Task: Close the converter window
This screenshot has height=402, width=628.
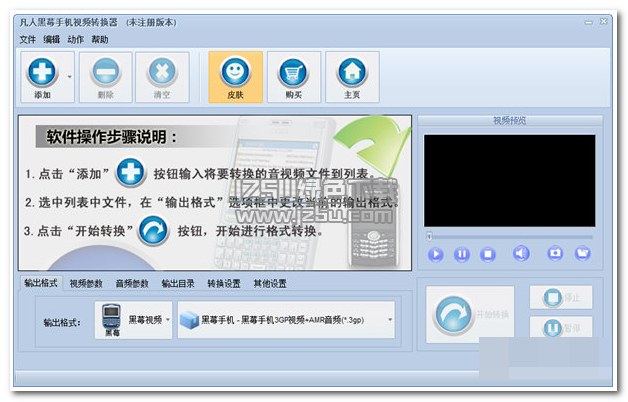Action: pos(603,22)
